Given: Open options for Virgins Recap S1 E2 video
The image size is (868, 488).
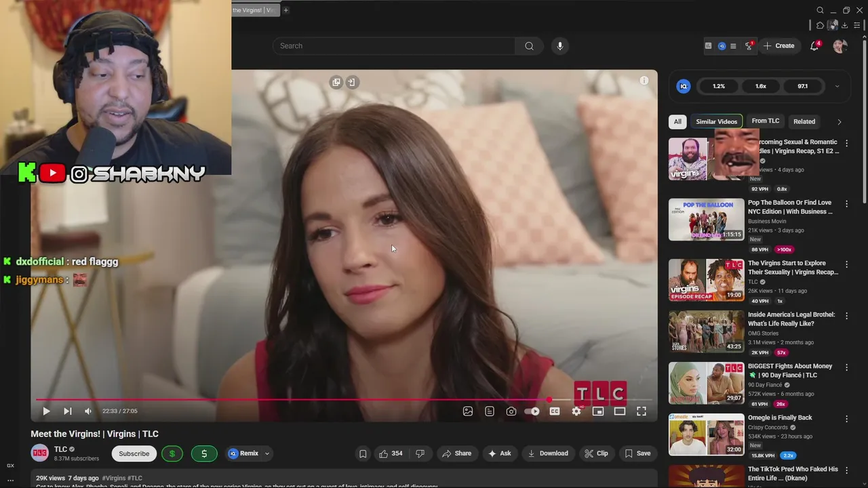Looking at the screenshot, I should (x=846, y=144).
